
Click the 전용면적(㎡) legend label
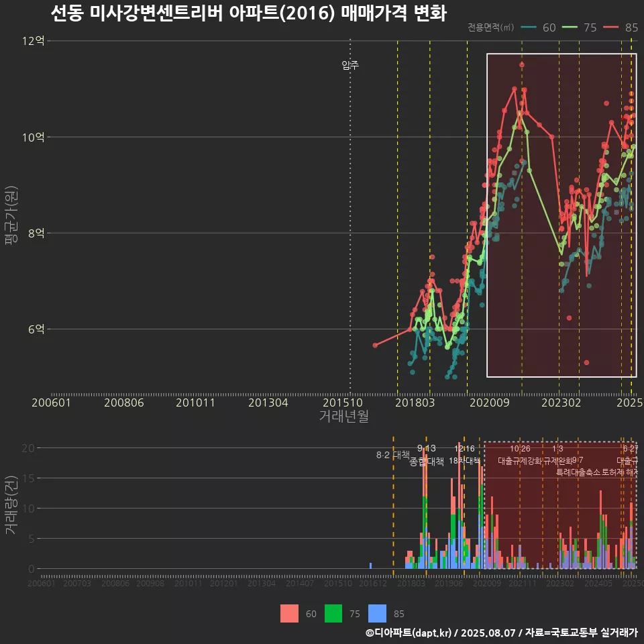491,27
